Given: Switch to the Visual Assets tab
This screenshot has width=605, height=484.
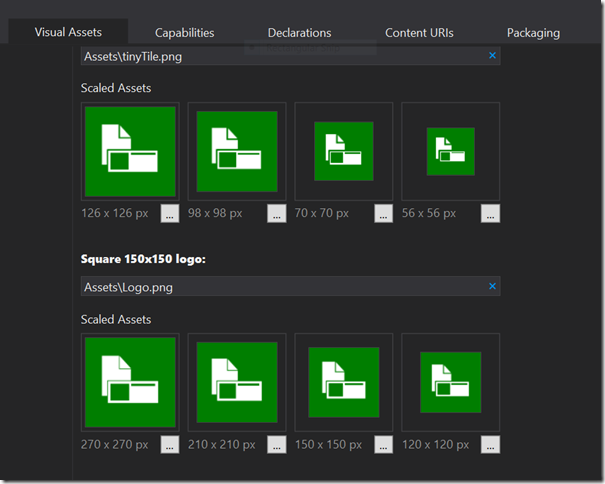Looking at the screenshot, I should click(x=68, y=32).
